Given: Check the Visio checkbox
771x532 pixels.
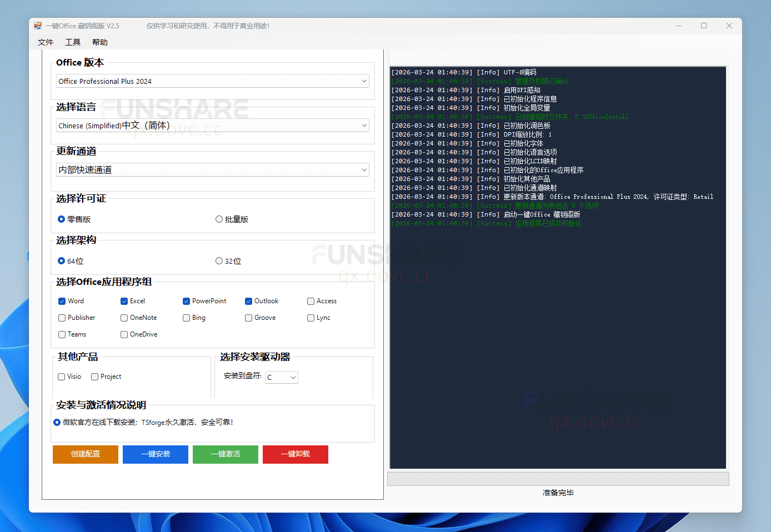Looking at the screenshot, I should pos(61,377).
